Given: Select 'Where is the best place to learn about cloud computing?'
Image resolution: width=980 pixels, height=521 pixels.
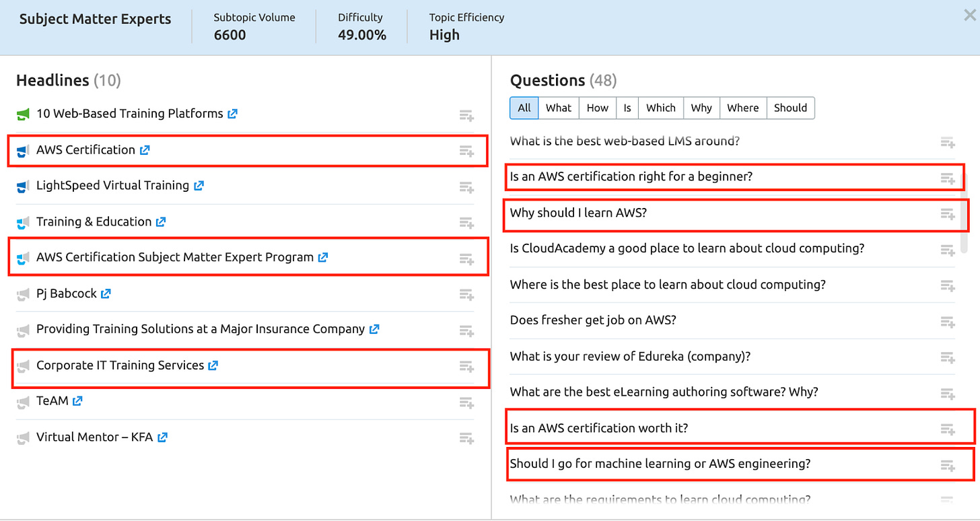Looking at the screenshot, I should pos(668,285).
